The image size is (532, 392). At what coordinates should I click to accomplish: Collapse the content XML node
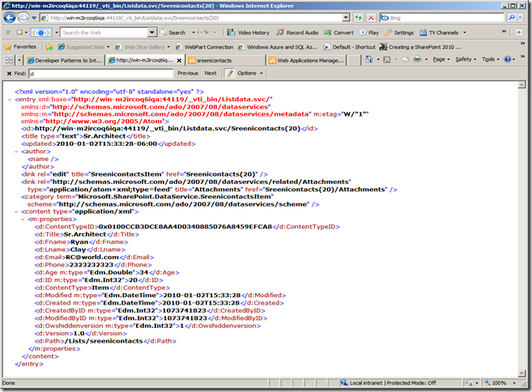tap(16, 211)
